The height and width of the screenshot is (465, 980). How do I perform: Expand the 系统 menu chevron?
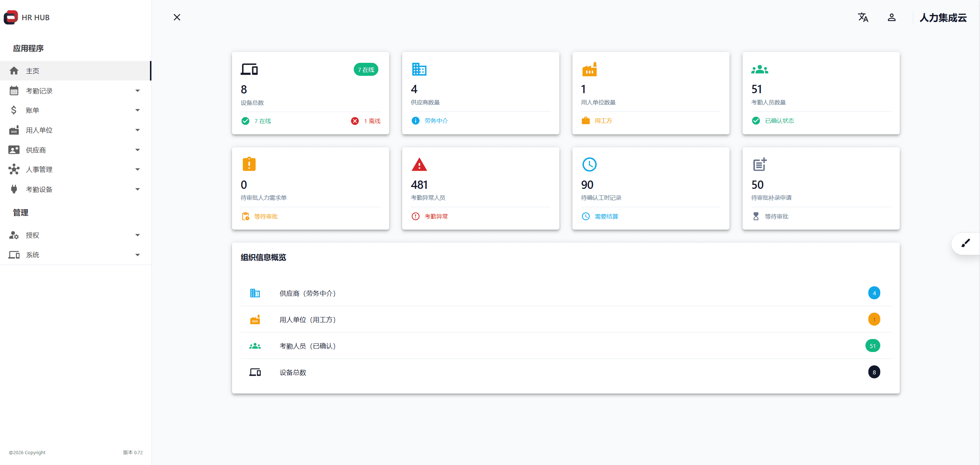coord(137,255)
